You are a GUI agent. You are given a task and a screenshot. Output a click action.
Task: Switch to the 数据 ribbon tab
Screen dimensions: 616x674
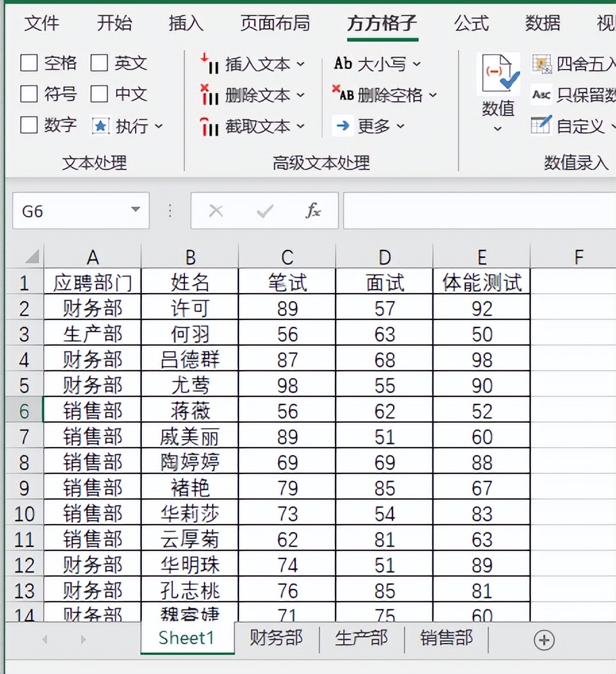point(542,23)
